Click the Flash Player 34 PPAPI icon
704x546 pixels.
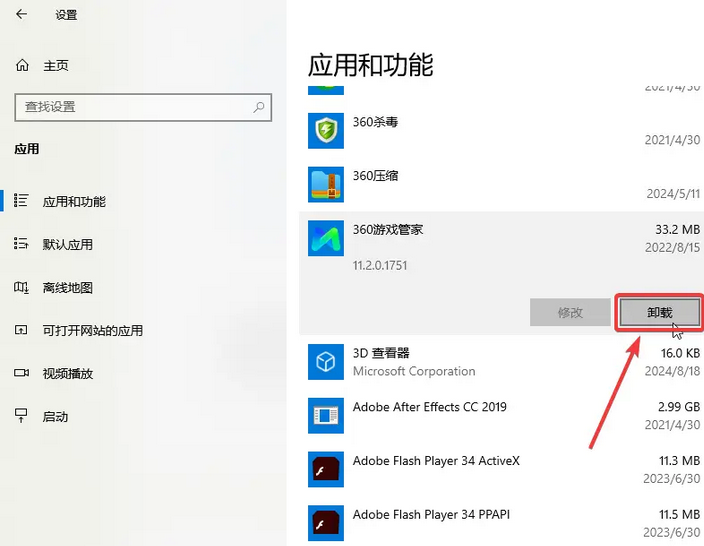click(326, 523)
